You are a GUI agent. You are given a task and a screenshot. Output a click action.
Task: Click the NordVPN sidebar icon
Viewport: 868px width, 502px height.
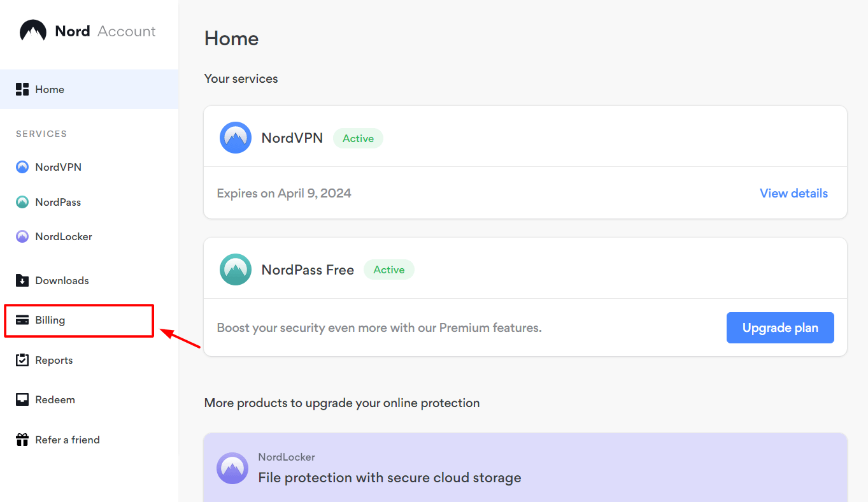22,167
